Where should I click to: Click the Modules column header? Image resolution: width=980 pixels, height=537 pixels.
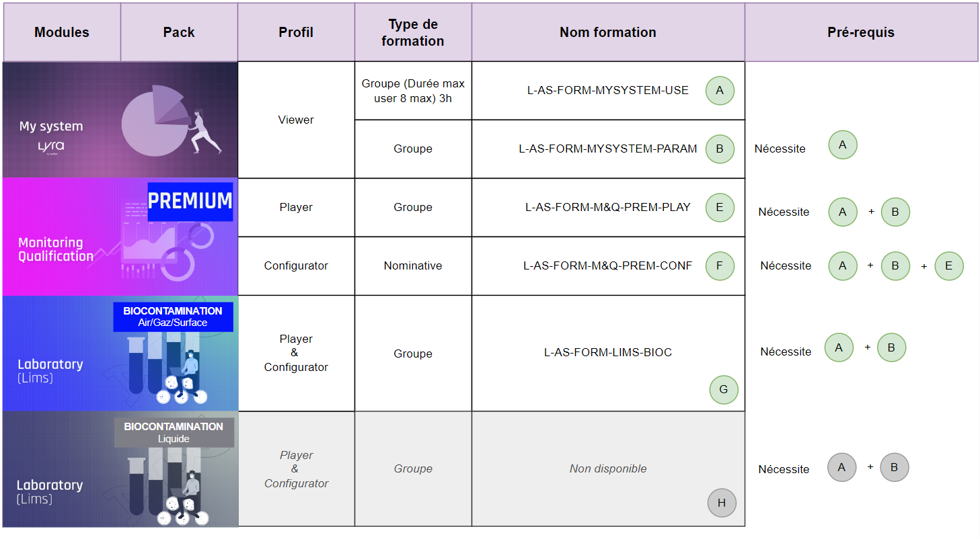pyautogui.click(x=62, y=32)
